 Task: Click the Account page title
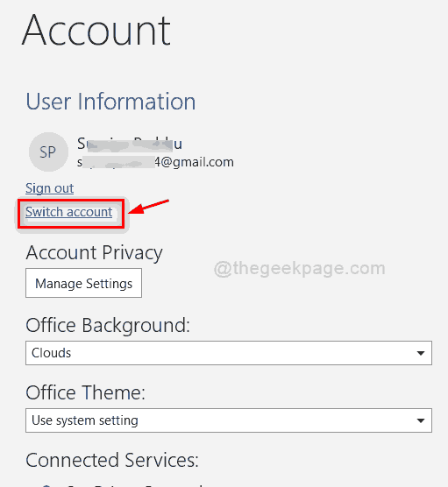pyautogui.click(x=96, y=31)
